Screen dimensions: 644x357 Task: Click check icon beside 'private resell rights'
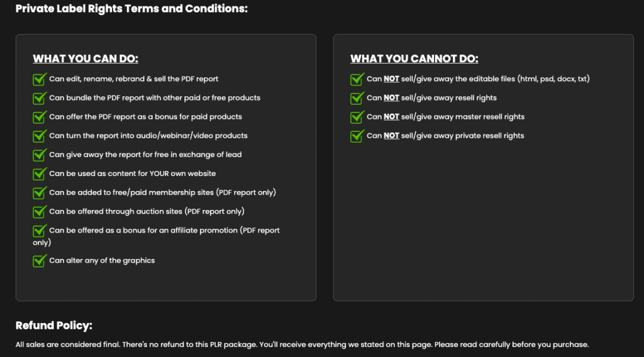point(357,135)
